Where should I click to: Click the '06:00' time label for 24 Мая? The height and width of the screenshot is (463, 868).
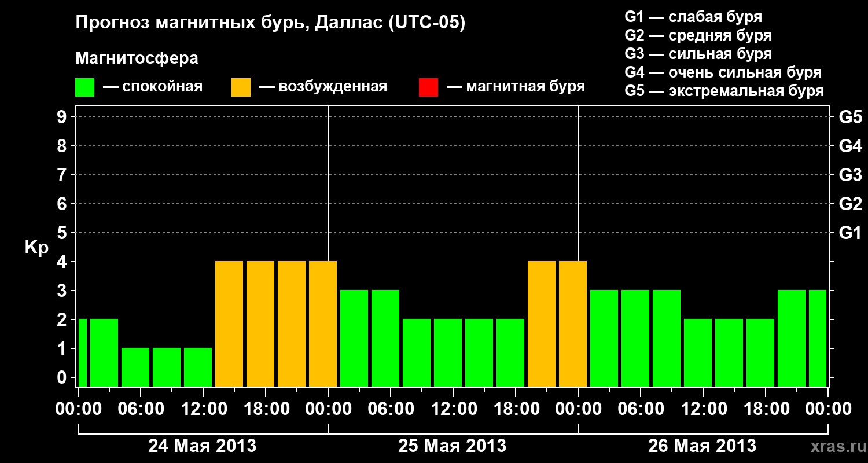coord(141,409)
